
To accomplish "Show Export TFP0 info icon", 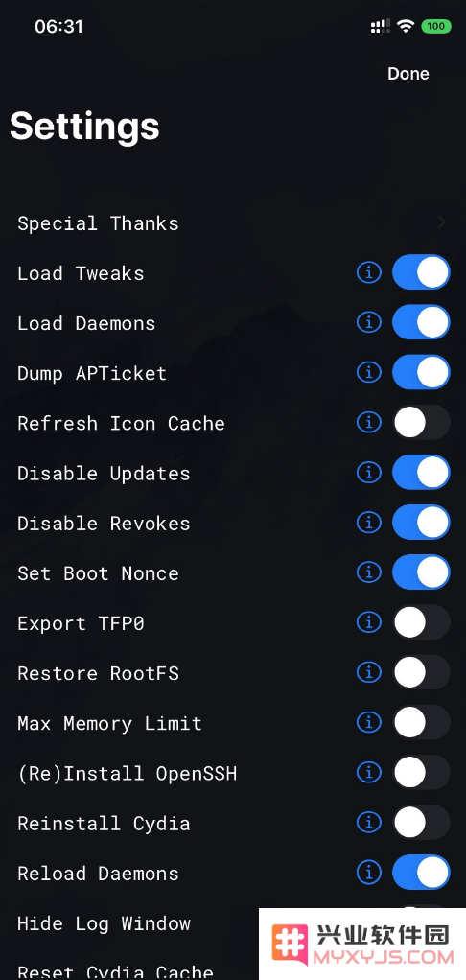I will click(368, 622).
